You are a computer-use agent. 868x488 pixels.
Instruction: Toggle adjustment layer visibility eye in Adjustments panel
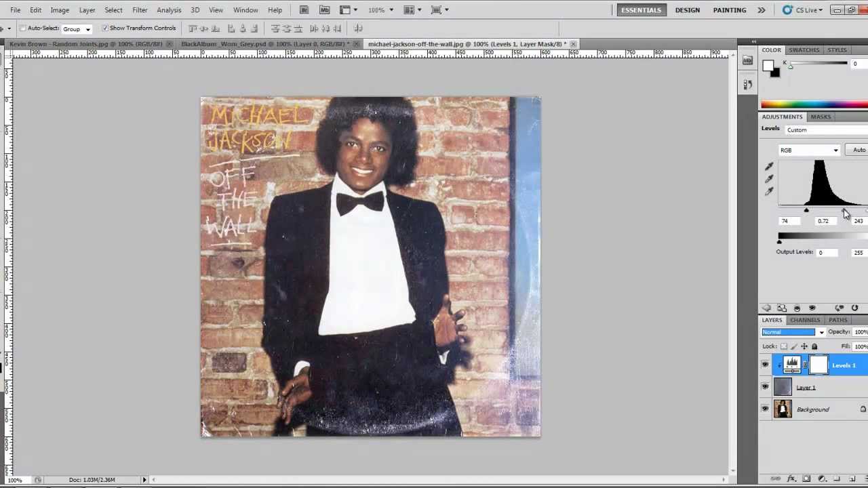812,308
